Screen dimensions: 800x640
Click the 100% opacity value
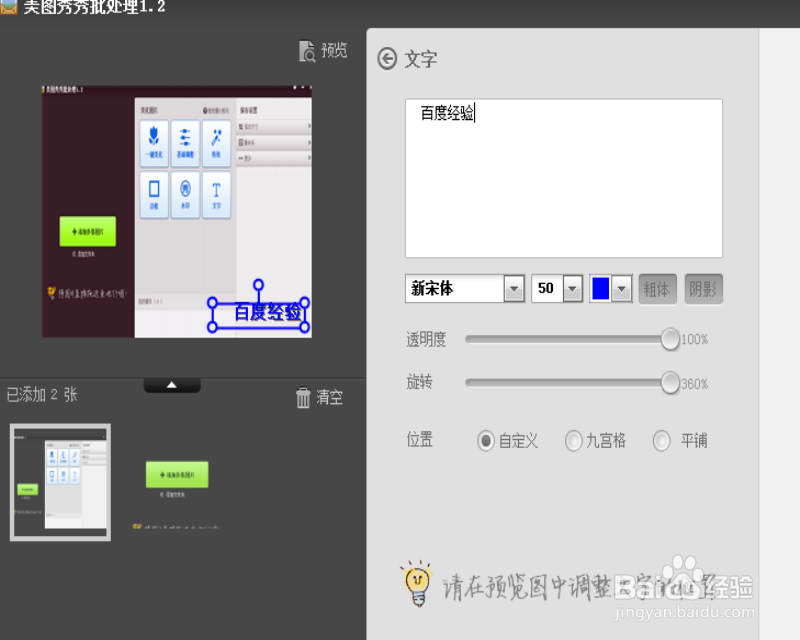694,339
